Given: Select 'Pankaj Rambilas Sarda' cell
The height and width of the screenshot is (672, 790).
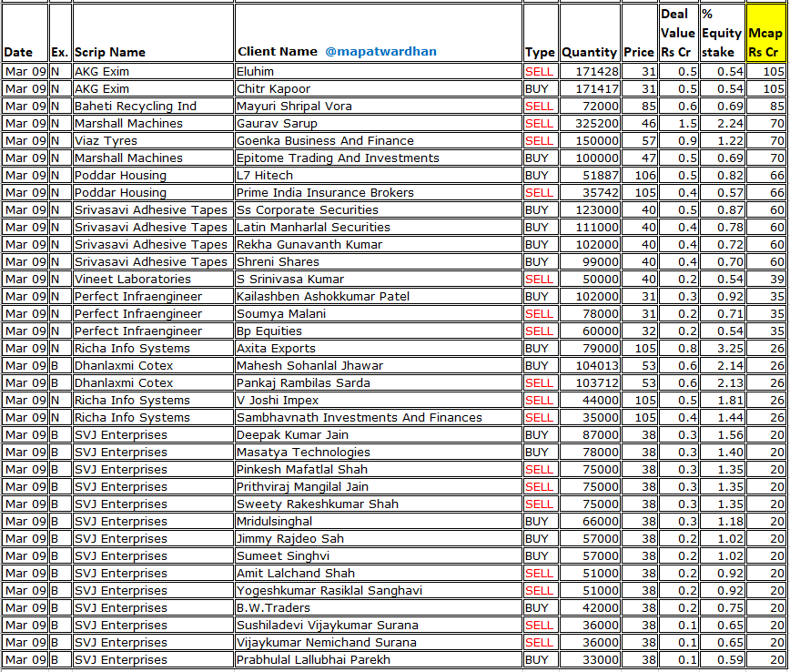Looking at the screenshot, I should pyautogui.click(x=379, y=383).
